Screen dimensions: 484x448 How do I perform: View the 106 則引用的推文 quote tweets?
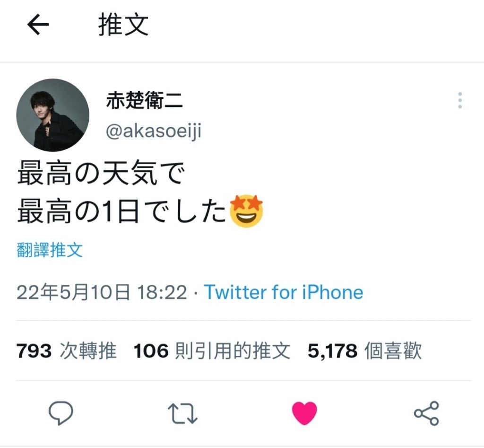[x=212, y=351]
